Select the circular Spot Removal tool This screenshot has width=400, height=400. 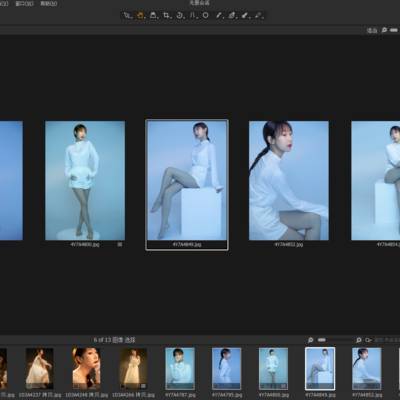pyautogui.click(x=206, y=15)
